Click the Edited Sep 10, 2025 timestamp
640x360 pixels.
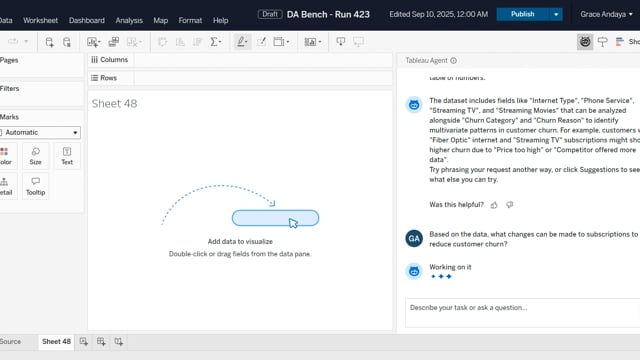(x=438, y=14)
